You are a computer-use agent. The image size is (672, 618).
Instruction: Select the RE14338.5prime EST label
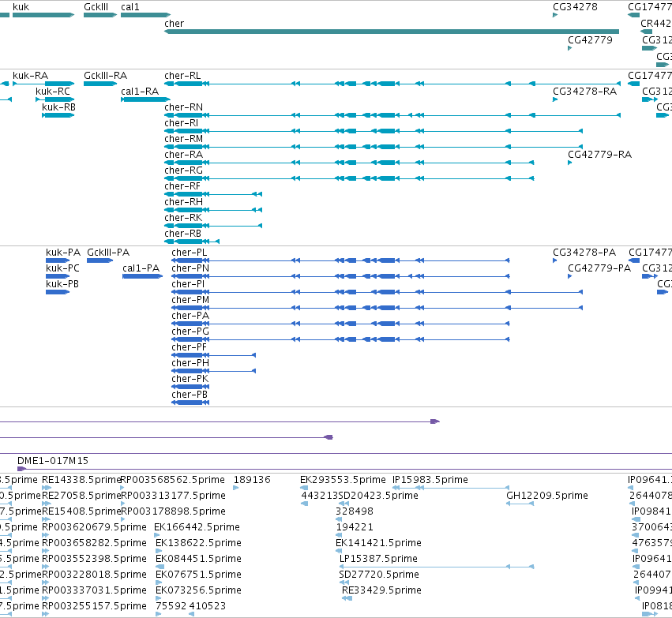pos(81,480)
